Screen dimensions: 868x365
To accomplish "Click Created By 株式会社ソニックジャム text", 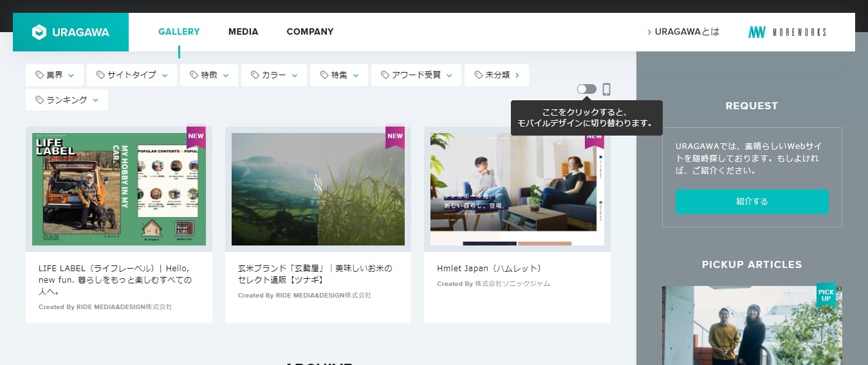I will (494, 283).
